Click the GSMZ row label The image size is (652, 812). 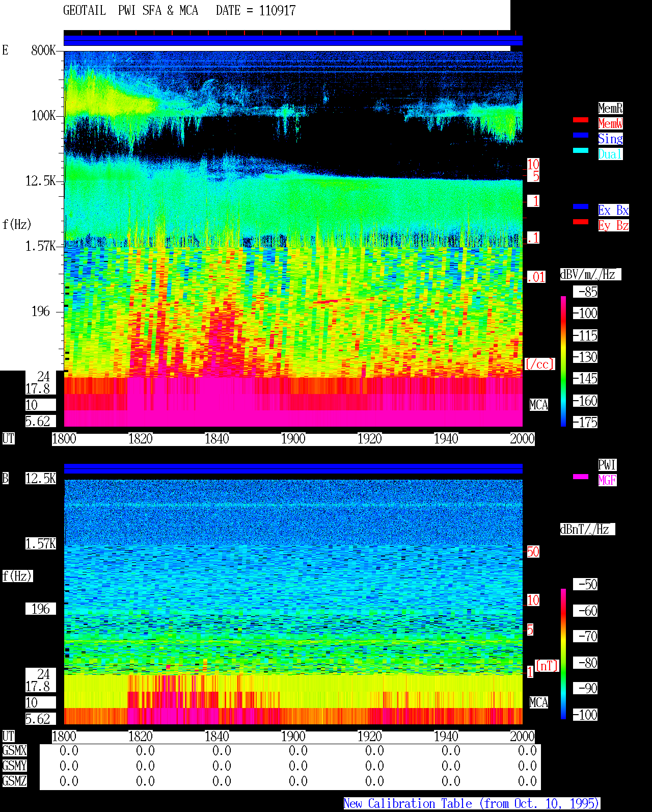14,781
